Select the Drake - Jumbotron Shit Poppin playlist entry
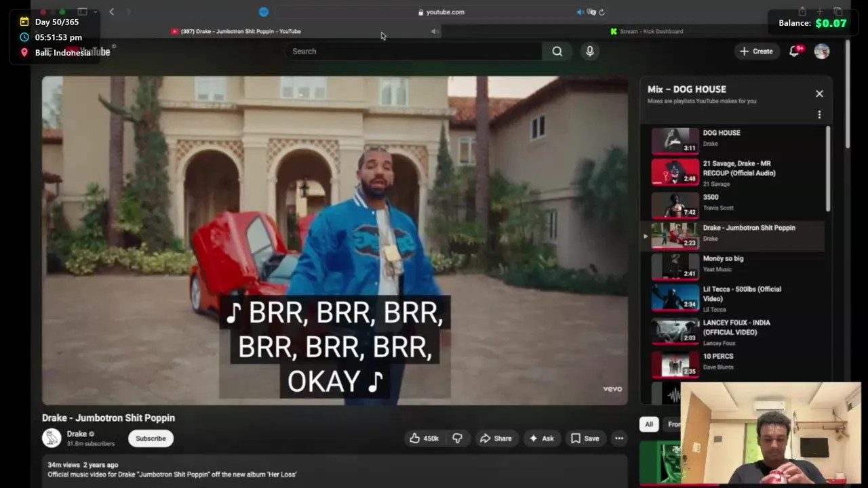This screenshot has height=488, width=868. point(732,235)
